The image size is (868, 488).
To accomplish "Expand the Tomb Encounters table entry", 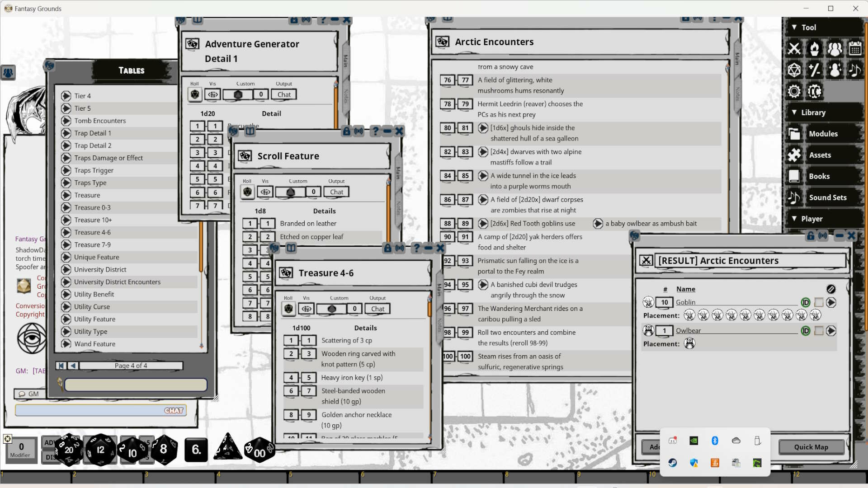I will 66,121.
